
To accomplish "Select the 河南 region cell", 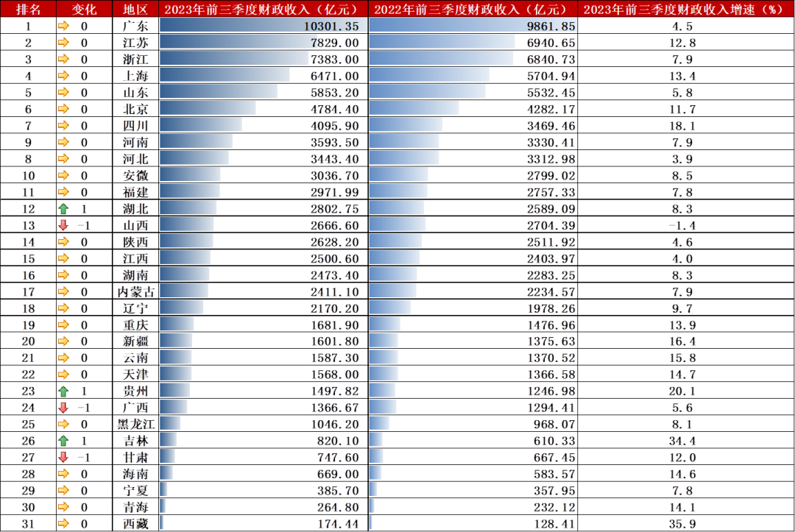I will [135, 142].
